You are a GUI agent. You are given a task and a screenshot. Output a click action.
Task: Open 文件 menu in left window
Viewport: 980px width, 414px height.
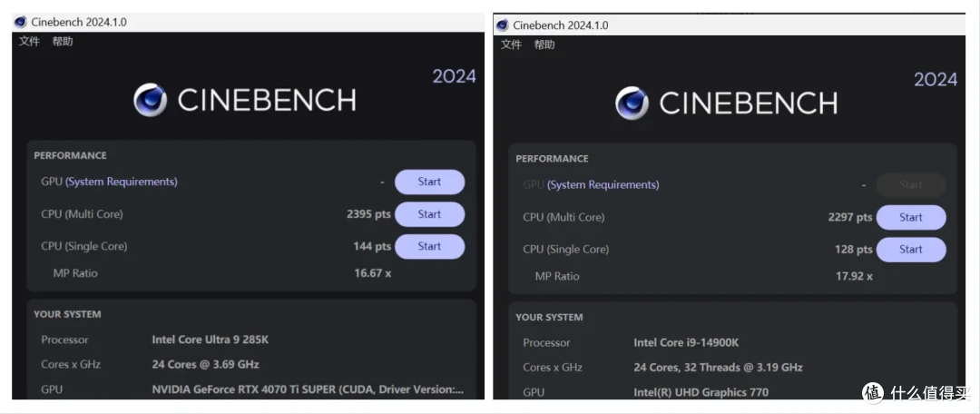29,41
